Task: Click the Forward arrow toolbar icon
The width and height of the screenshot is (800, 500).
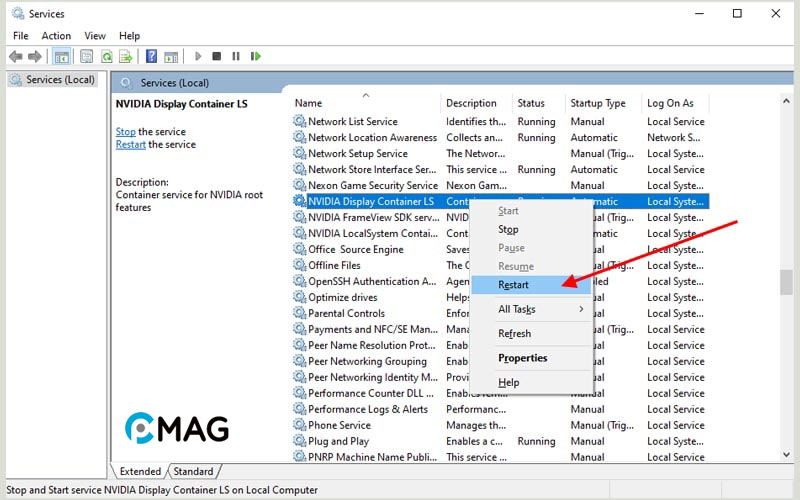Action: click(x=35, y=57)
